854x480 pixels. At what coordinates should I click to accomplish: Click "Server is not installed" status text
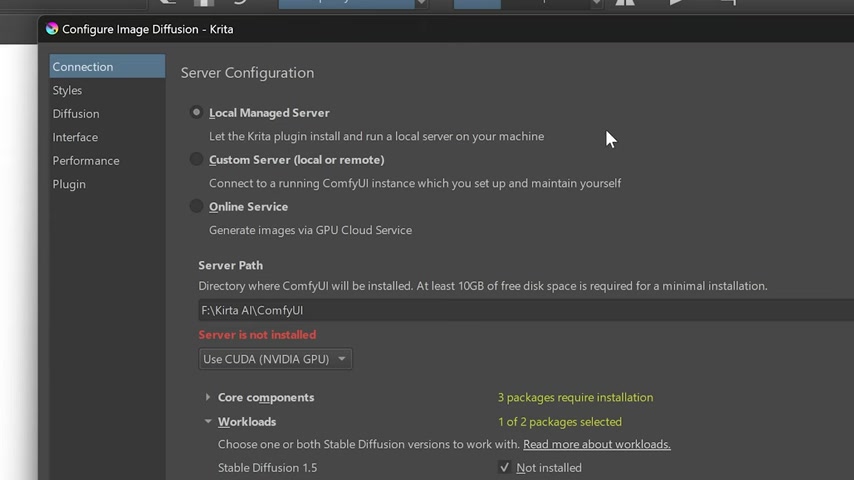[257, 335]
